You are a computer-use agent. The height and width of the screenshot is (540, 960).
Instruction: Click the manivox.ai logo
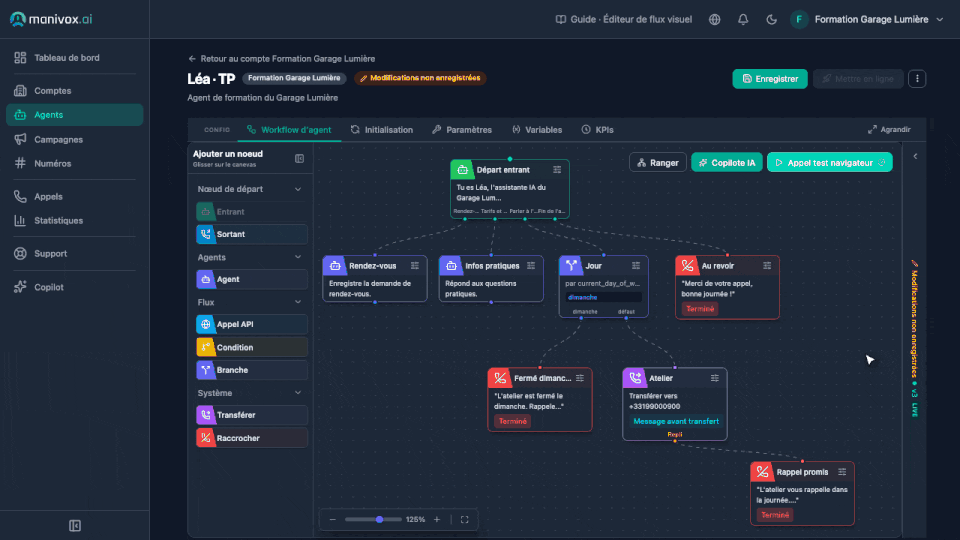51,19
